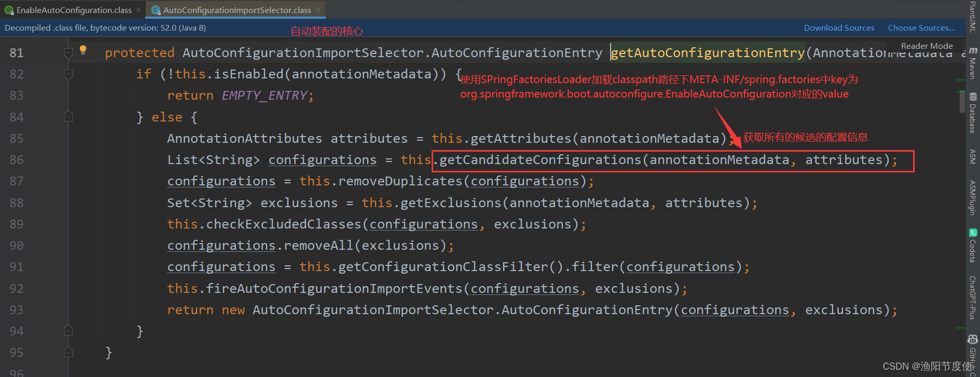Viewport: 980px width, 377px height.
Task: Click 'return new' statement on line 93
Action: 206,310
